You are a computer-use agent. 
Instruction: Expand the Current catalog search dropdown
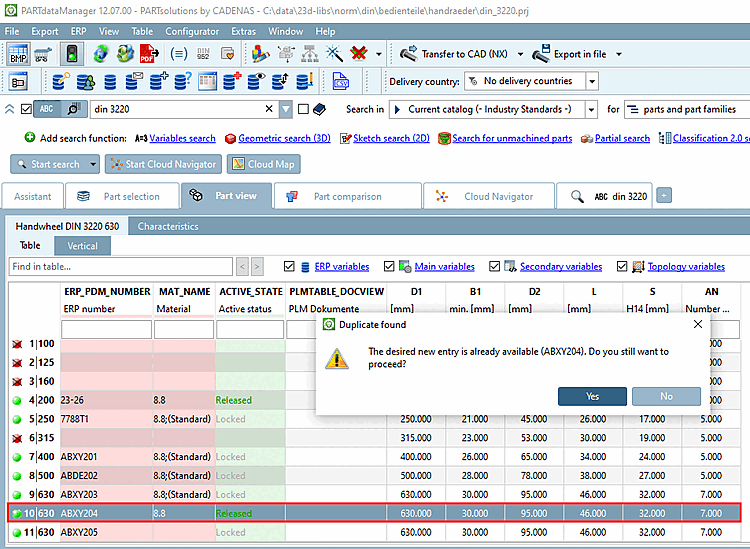(592, 109)
